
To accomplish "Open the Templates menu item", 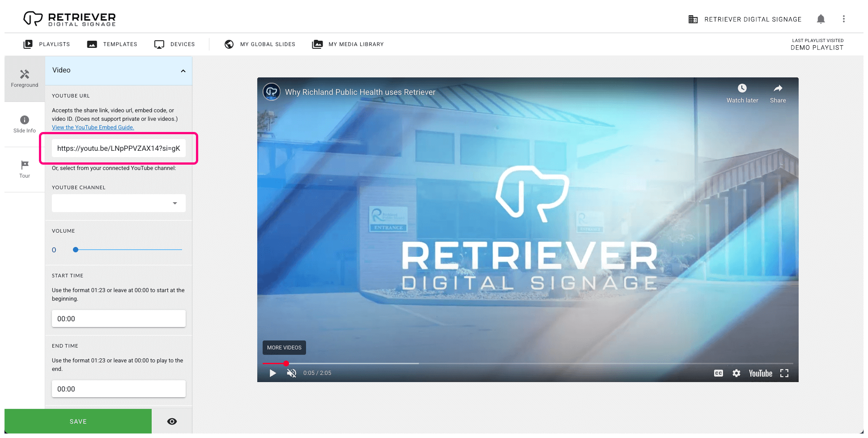I will point(112,44).
